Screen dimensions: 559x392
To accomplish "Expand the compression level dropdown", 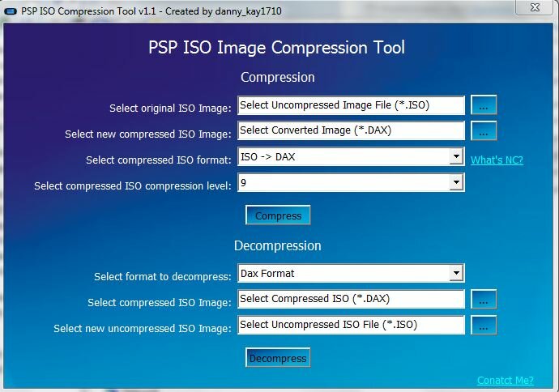I will (457, 183).
